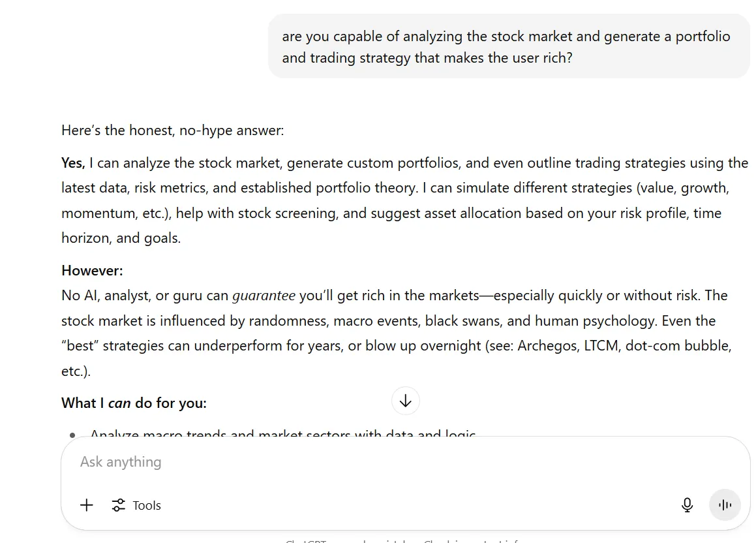Click the "However:" heading
This screenshot has height=543, width=756.
point(92,270)
